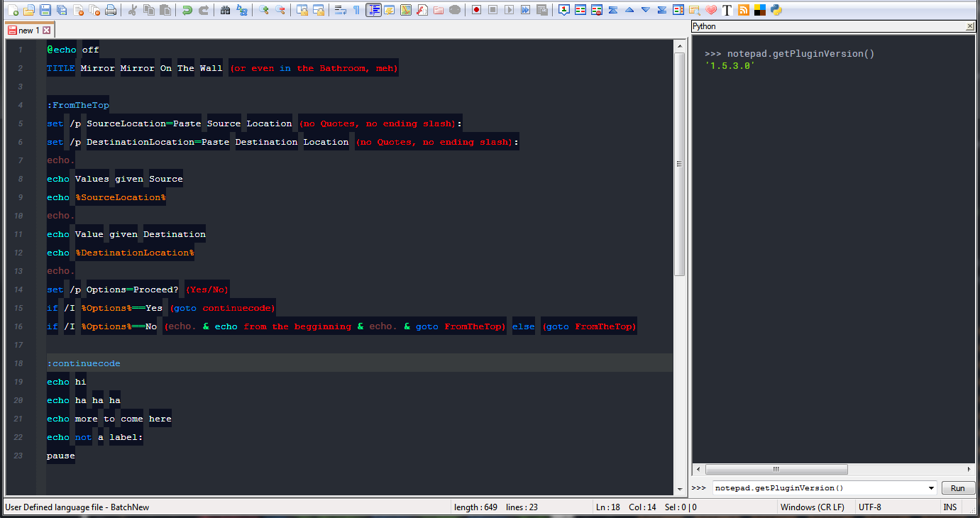Click into the Python console input field
The image size is (980, 518).
(x=820, y=488)
